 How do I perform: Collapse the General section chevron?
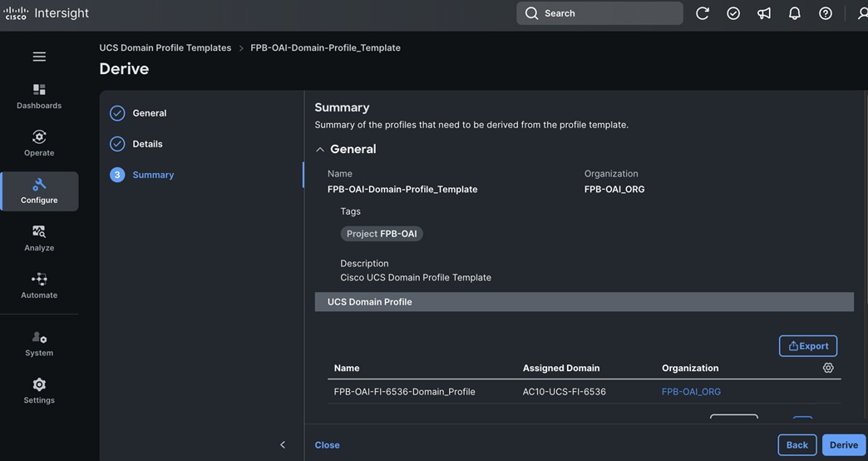[x=319, y=150]
